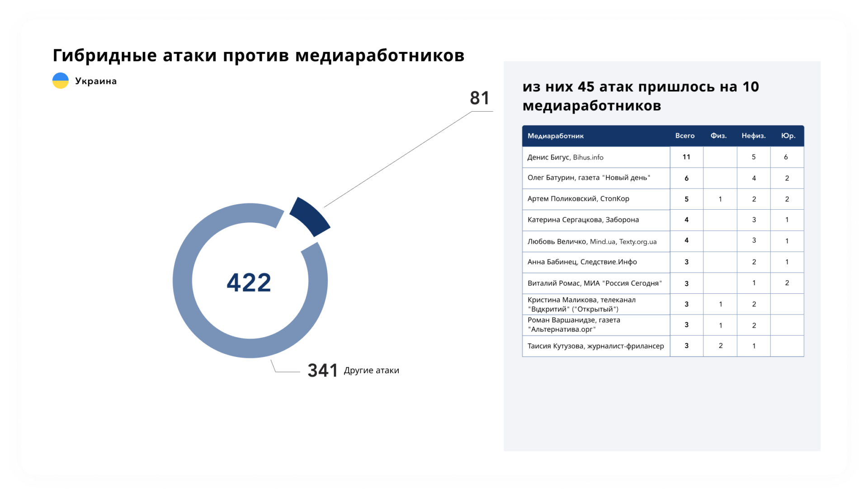Viewport: 868px width, 498px height.
Task: Select the Виталий Ромас row
Action: tap(594, 283)
